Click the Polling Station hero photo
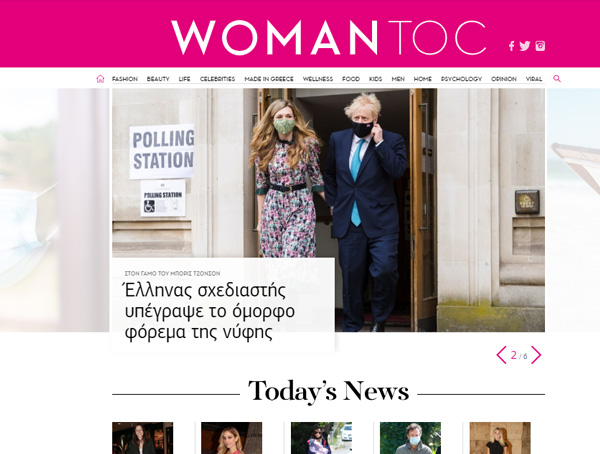Screen dimensions: 600x454 tap(328, 210)
